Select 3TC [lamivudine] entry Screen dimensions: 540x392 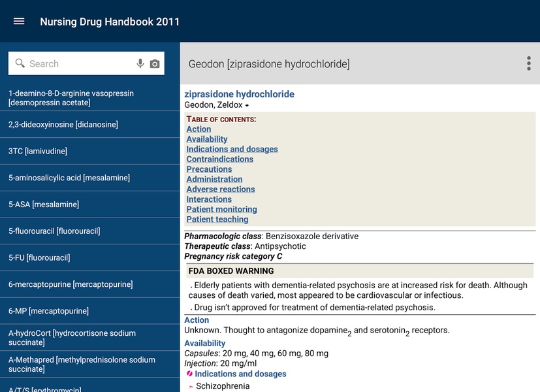90,151
